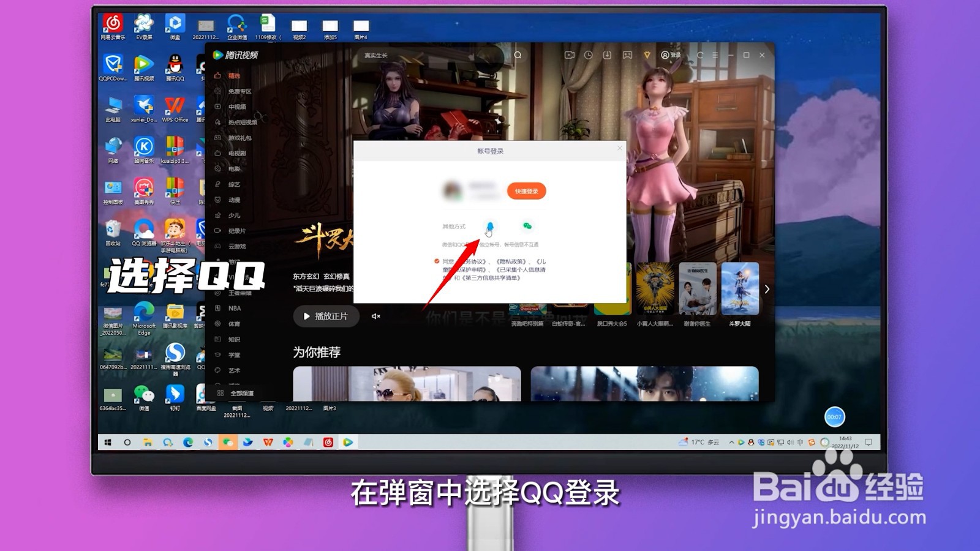The height and width of the screenshot is (551, 980).
Task: Click the 00:07 recording progress circle
Action: pos(835,416)
